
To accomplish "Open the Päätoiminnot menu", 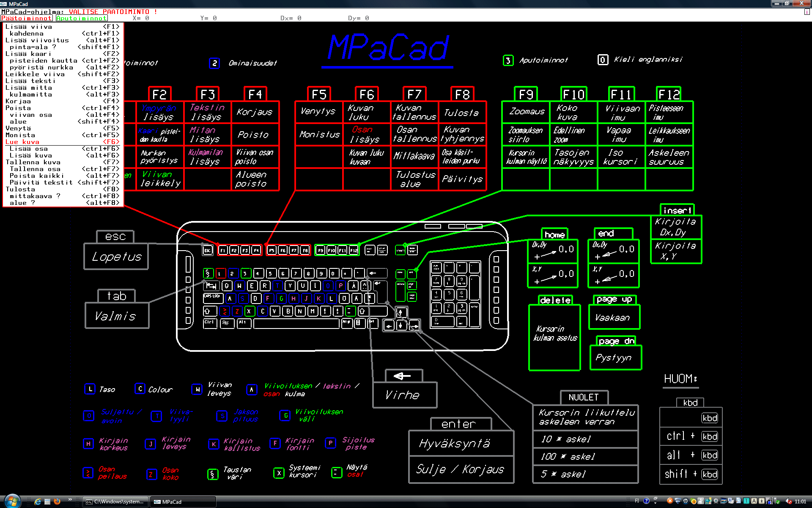I will (27, 18).
